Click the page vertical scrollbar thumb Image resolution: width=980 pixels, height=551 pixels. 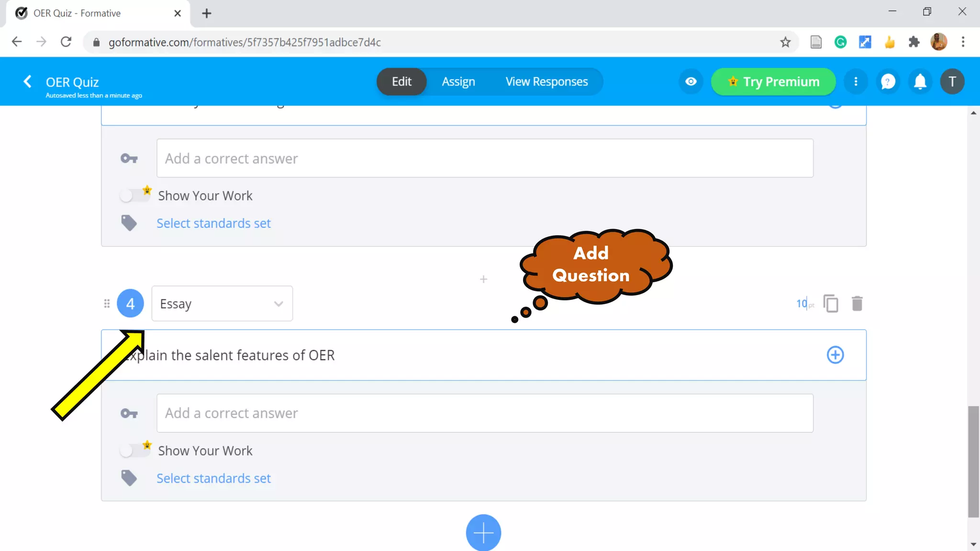(973, 461)
